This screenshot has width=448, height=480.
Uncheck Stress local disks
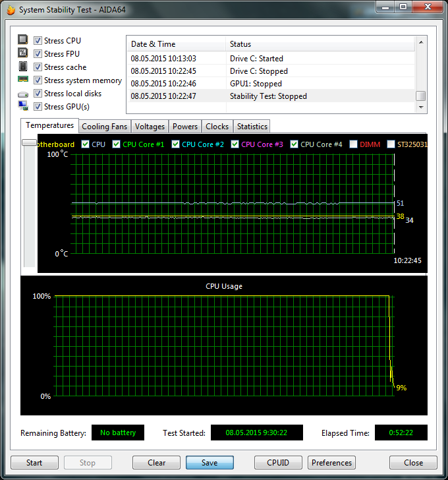(x=38, y=93)
